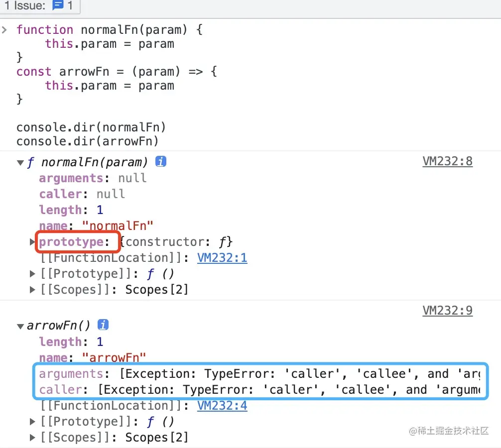Expand [[Scopes]] under normalFn
The width and height of the screenshot is (501, 448).
(32, 290)
